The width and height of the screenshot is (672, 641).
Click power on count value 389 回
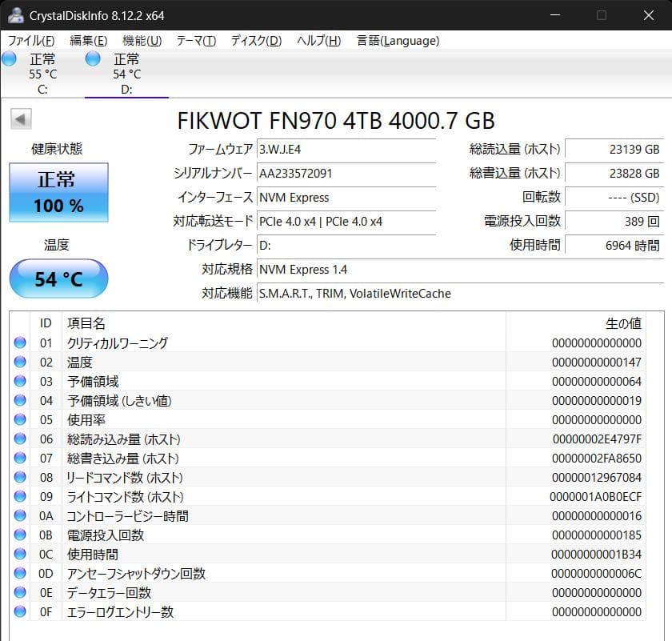(x=614, y=222)
